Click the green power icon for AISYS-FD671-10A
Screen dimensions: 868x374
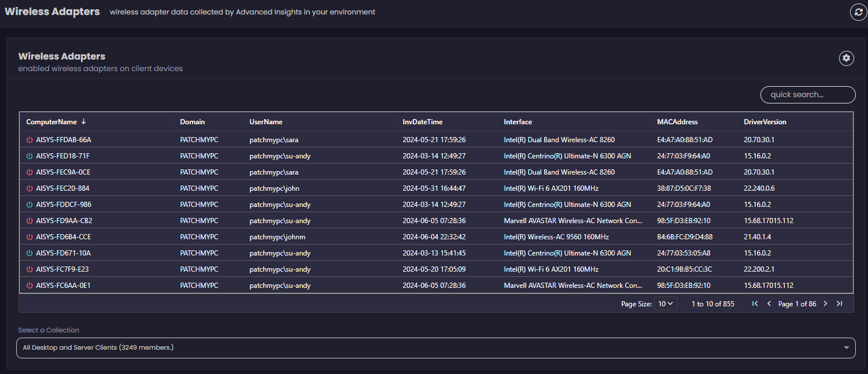click(x=29, y=253)
